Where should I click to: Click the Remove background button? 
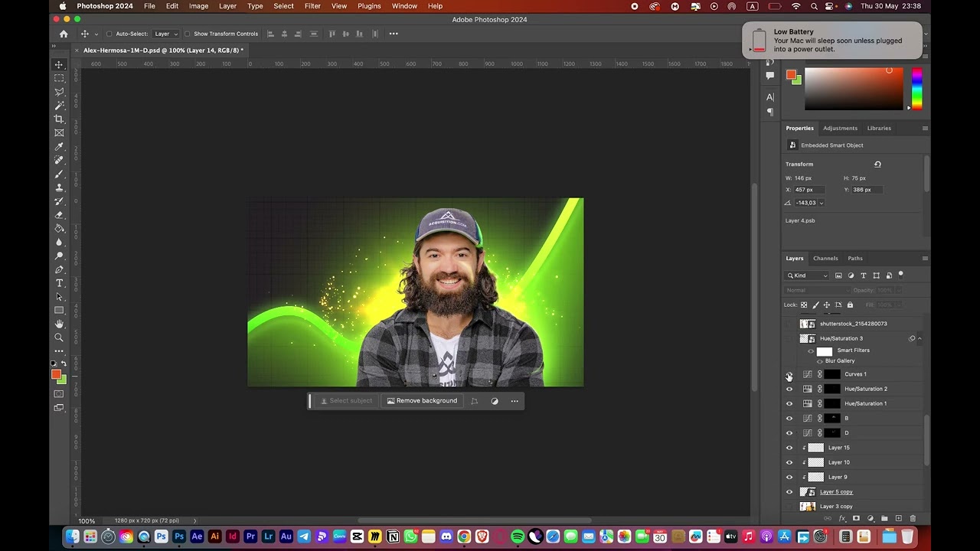pos(422,401)
